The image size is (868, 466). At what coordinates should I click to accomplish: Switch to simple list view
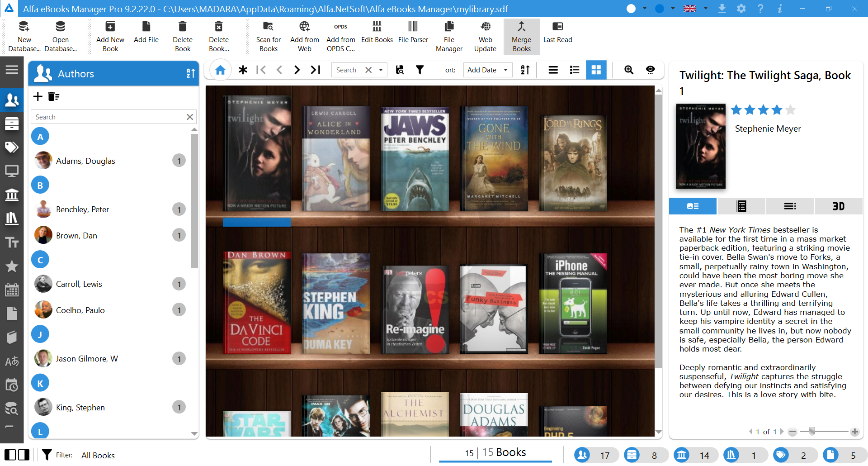pos(553,70)
